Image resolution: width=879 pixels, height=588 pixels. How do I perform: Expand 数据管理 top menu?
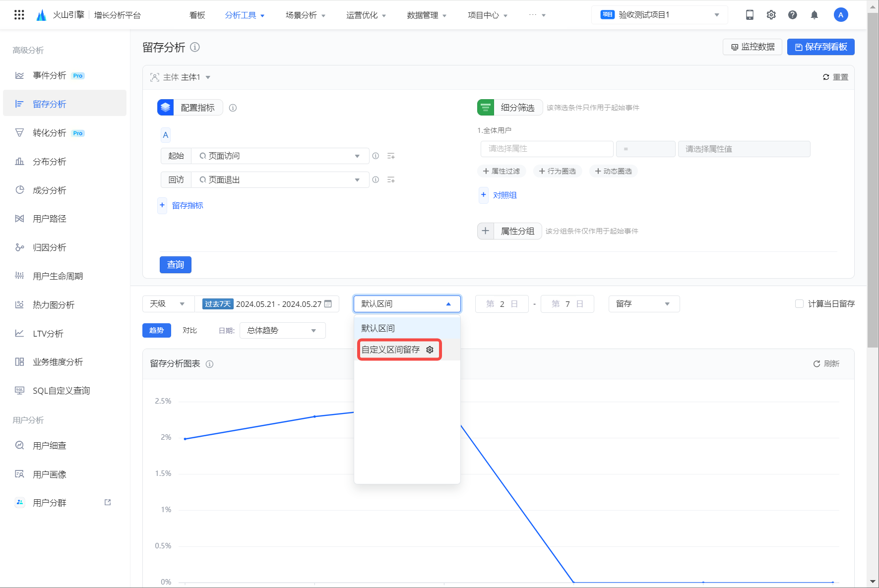427,15
